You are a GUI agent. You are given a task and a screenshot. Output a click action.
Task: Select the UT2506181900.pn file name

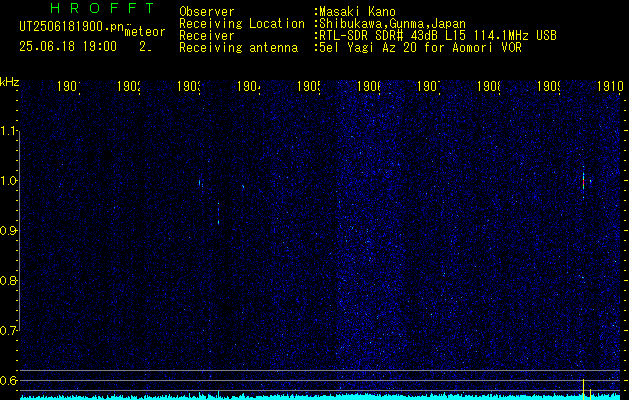click(x=71, y=26)
